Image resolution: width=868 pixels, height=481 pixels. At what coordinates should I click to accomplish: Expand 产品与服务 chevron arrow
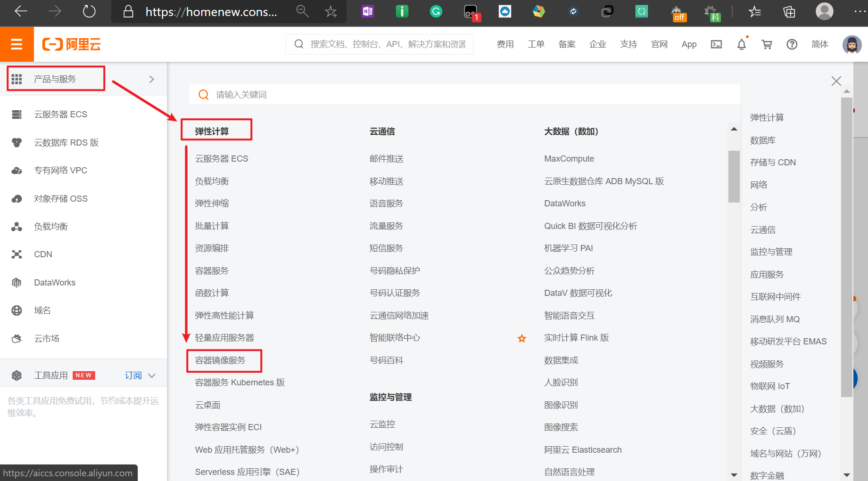[x=151, y=79]
